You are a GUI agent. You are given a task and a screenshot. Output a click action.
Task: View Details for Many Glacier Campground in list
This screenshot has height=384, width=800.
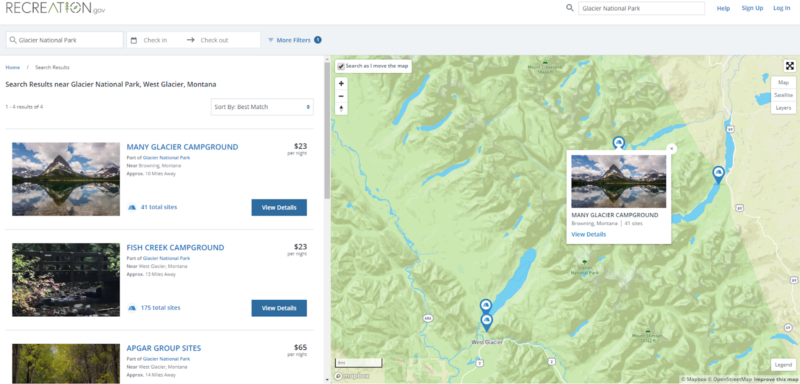(279, 208)
